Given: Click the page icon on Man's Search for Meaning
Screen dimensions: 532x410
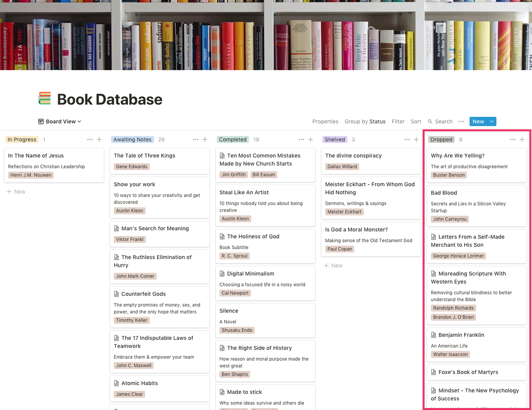Looking at the screenshot, I should [116, 228].
